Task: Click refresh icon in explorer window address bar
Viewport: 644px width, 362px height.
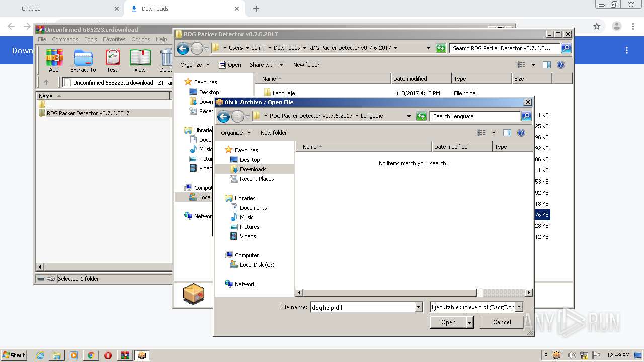Action: tap(441, 48)
